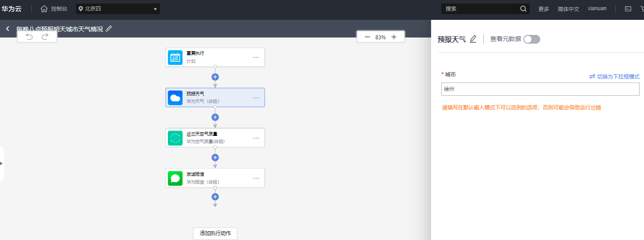Open the 北京四 region dropdown
644x240 pixels.
click(118, 9)
